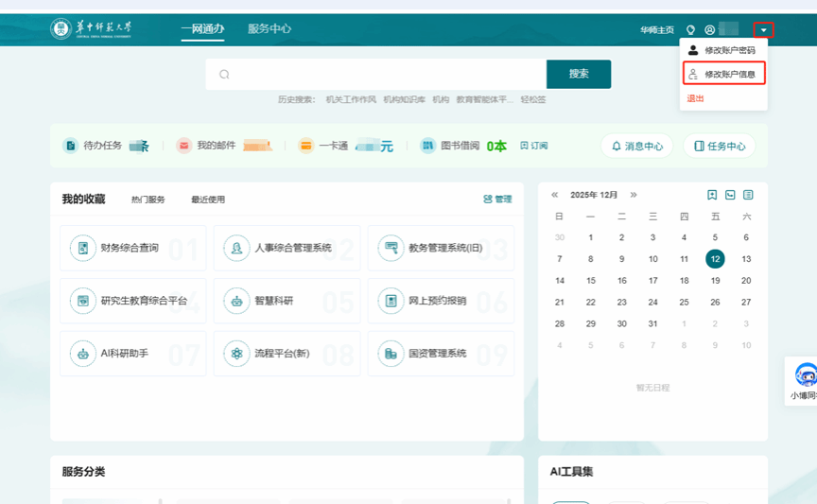Screen dimensions: 817x504
Task: Click the list view icon above calendar
Action: 748,195
